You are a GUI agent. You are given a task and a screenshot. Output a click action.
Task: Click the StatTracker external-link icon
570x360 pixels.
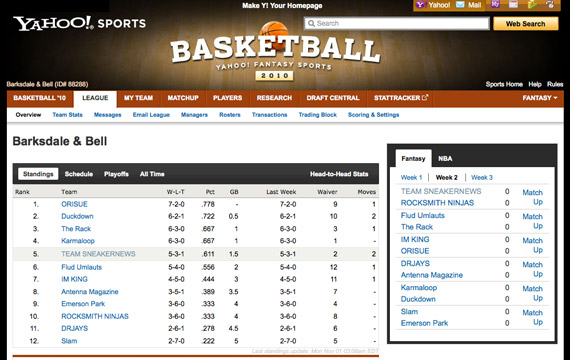[x=425, y=97]
